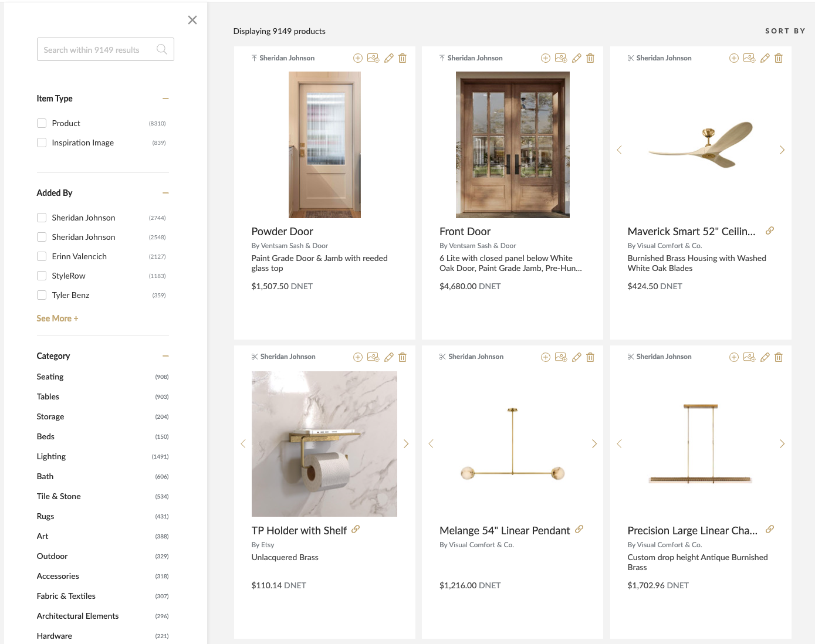The height and width of the screenshot is (644, 815).
Task: Select the Lighting category filter
Action: tap(51, 456)
